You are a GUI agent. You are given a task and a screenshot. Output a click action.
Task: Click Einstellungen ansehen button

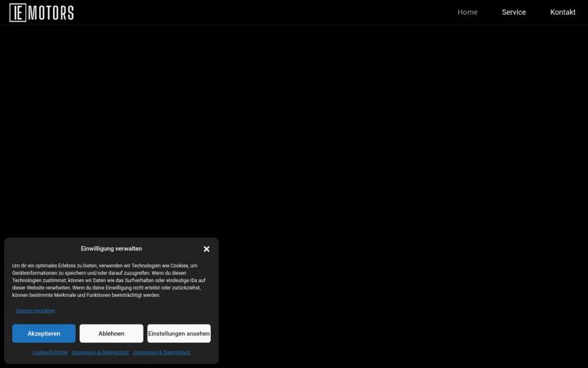pyautogui.click(x=179, y=334)
